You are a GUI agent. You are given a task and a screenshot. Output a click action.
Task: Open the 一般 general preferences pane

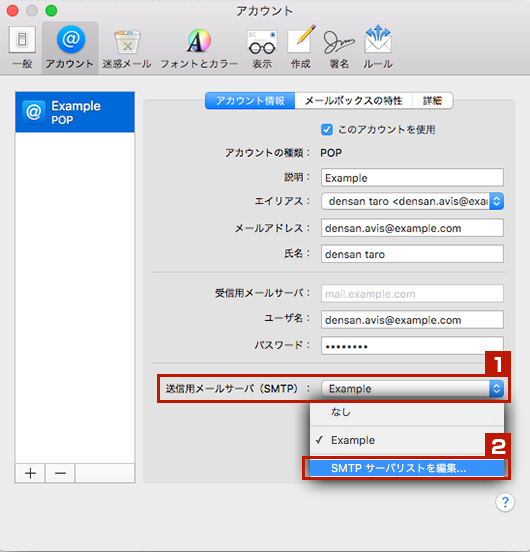[22, 48]
